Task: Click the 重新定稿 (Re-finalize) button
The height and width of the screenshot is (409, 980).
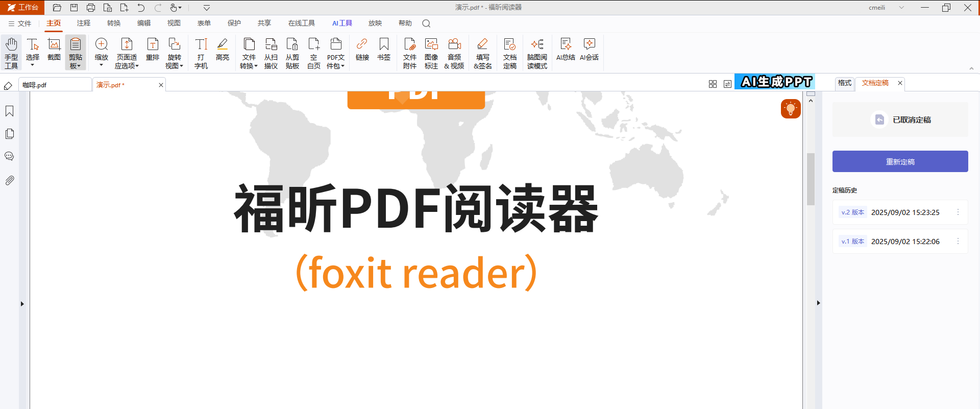Action: (900, 161)
